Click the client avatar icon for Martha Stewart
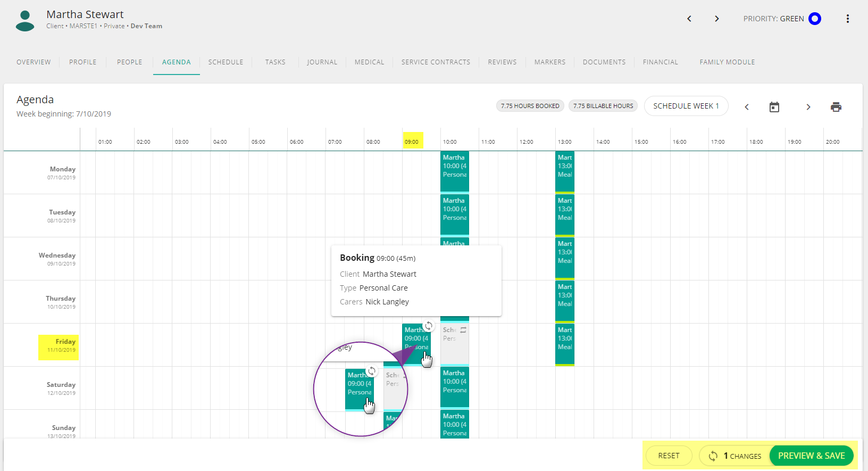The image size is (868, 471). (x=25, y=21)
